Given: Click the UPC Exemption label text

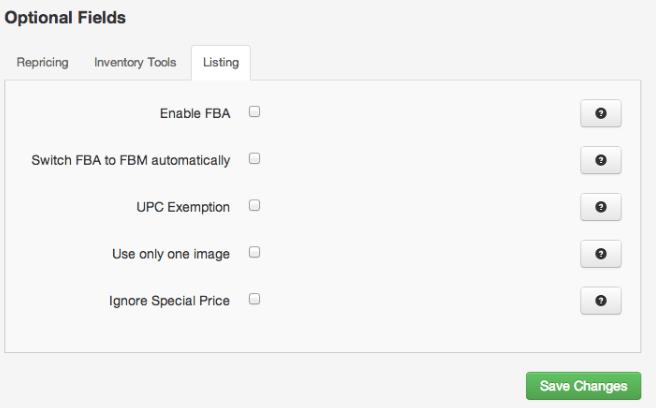Looking at the screenshot, I should click(x=183, y=207).
